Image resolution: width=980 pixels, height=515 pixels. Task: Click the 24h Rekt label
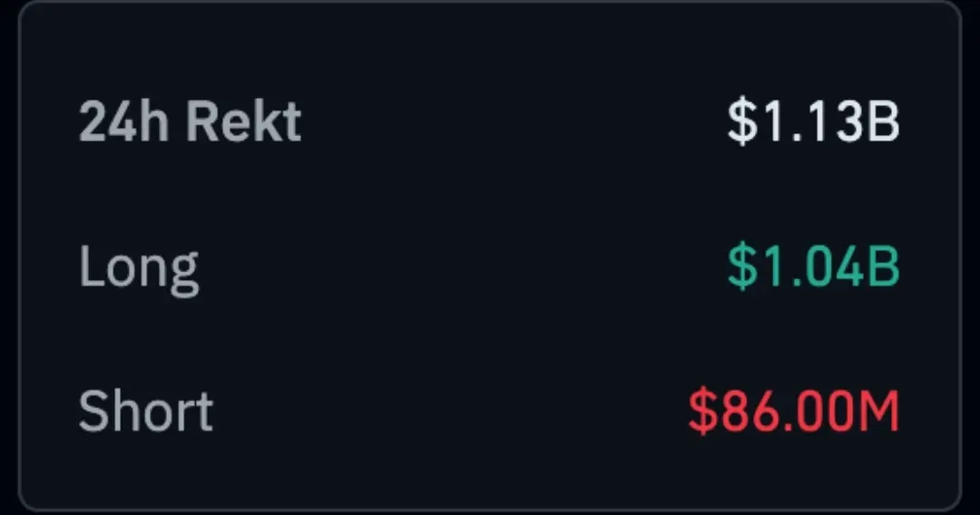point(190,121)
